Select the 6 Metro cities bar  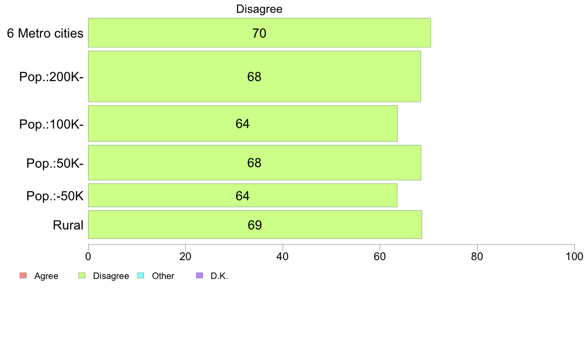pos(259,33)
